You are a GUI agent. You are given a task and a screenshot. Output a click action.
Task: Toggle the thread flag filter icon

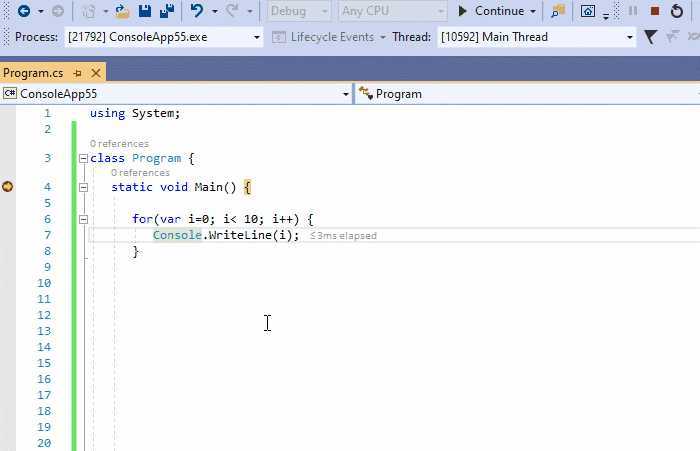[650, 37]
